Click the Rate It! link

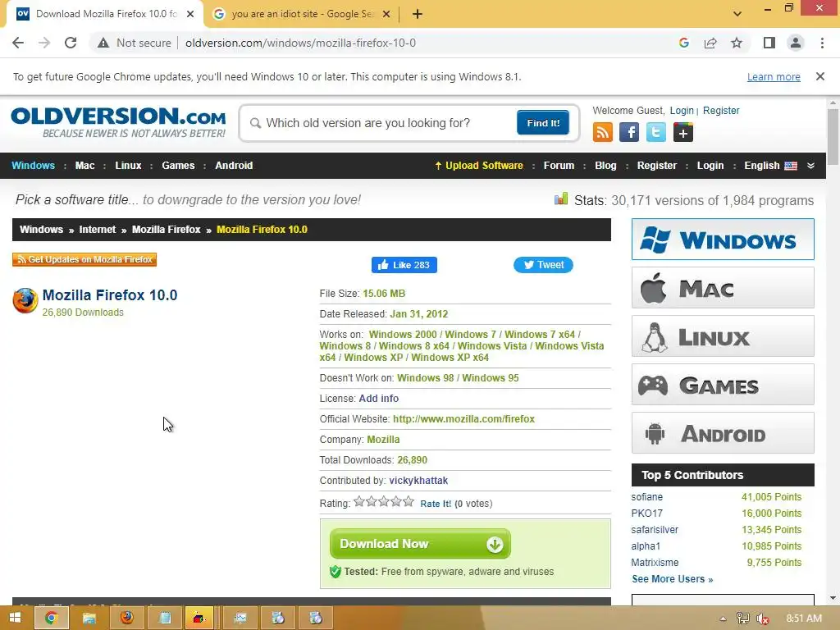[x=436, y=504]
